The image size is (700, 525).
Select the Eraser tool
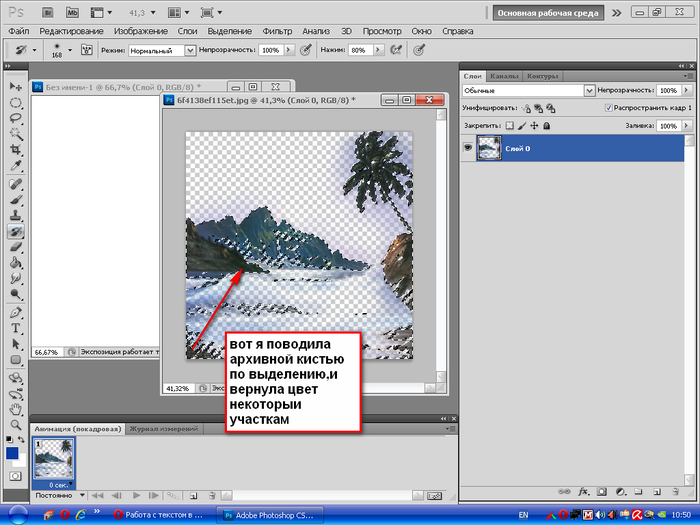click(16, 247)
